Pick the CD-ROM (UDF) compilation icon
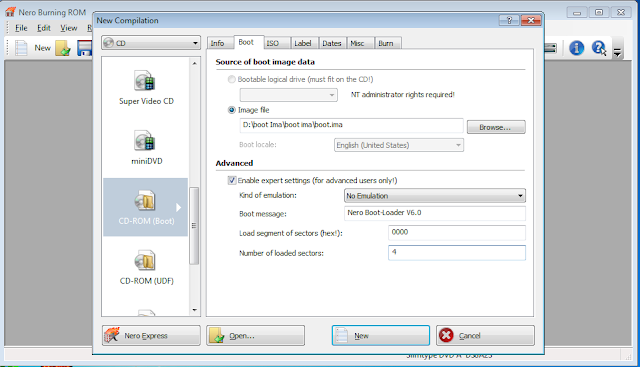Screen dimensions: 640x367 pos(144,260)
